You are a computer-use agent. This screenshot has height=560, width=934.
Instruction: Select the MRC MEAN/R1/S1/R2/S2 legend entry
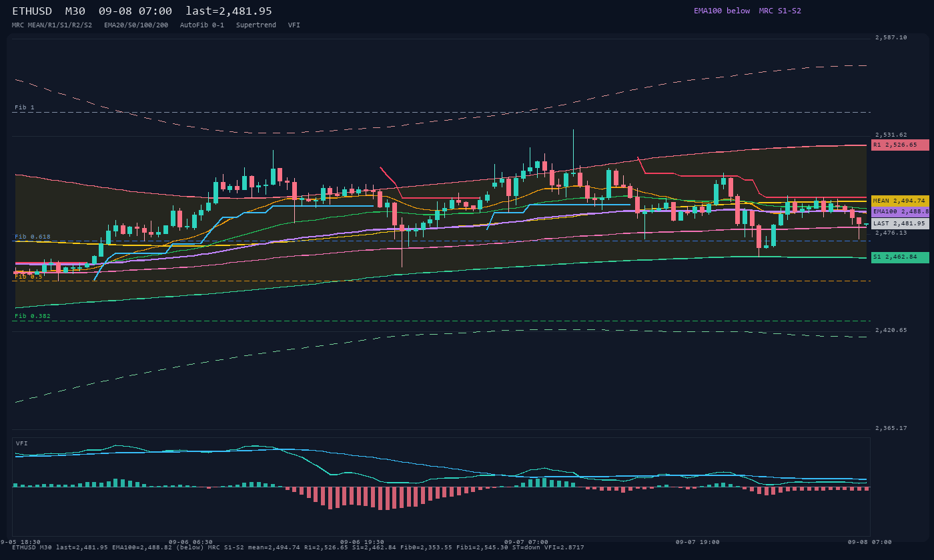point(52,25)
